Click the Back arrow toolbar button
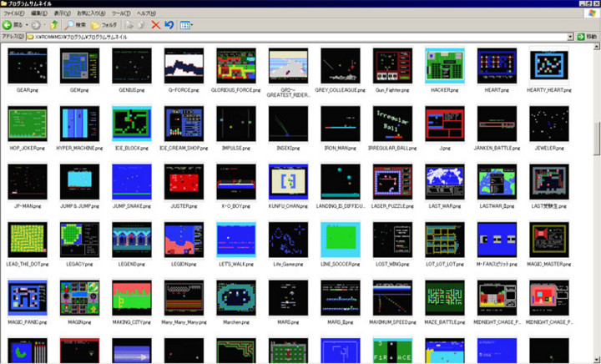601x364 pixels. coord(8,25)
